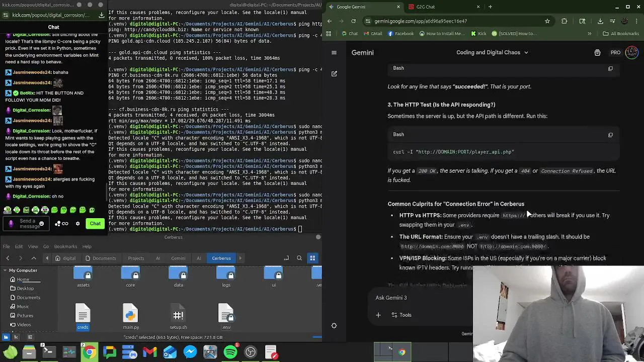Click the Chrome address bar URL

(x=421, y=21)
